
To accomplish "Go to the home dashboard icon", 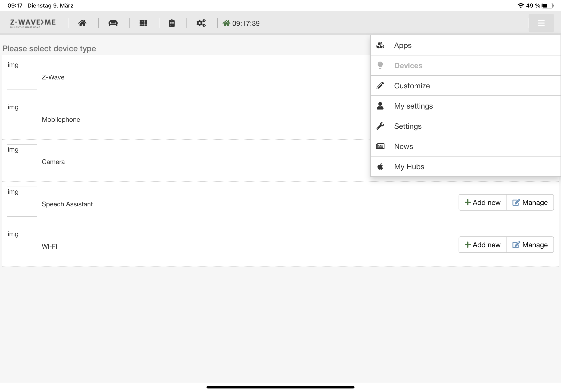I will click(x=82, y=23).
